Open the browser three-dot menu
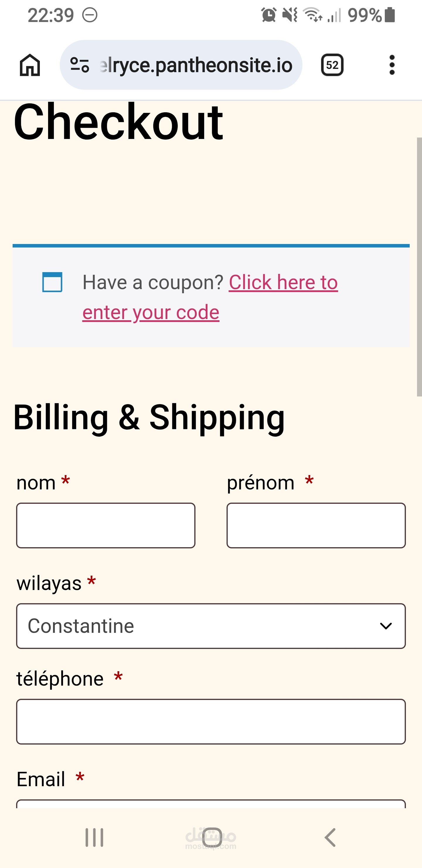The image size is (422, 868). click(392, 65)
